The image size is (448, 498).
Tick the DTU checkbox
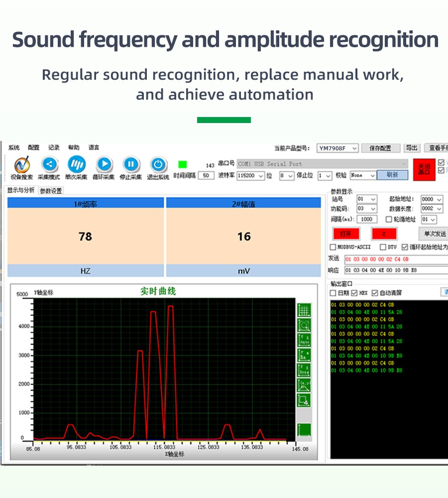(x=383, y=247)
